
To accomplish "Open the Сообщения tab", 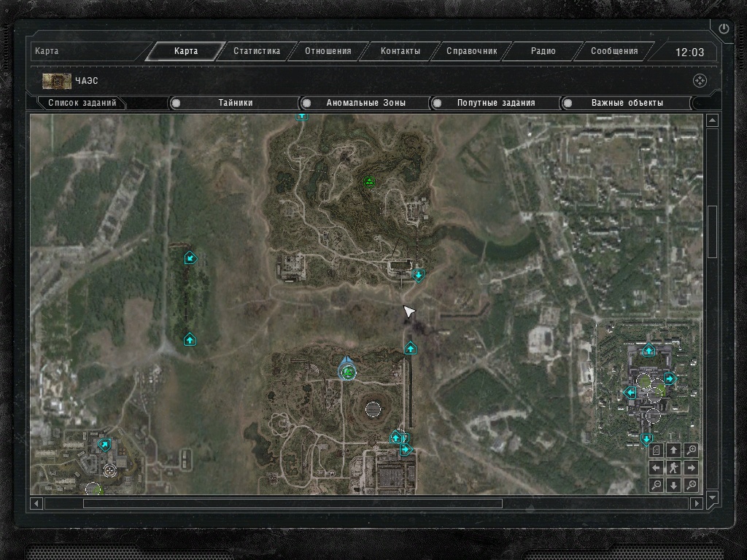I will [x=614, y=51].
